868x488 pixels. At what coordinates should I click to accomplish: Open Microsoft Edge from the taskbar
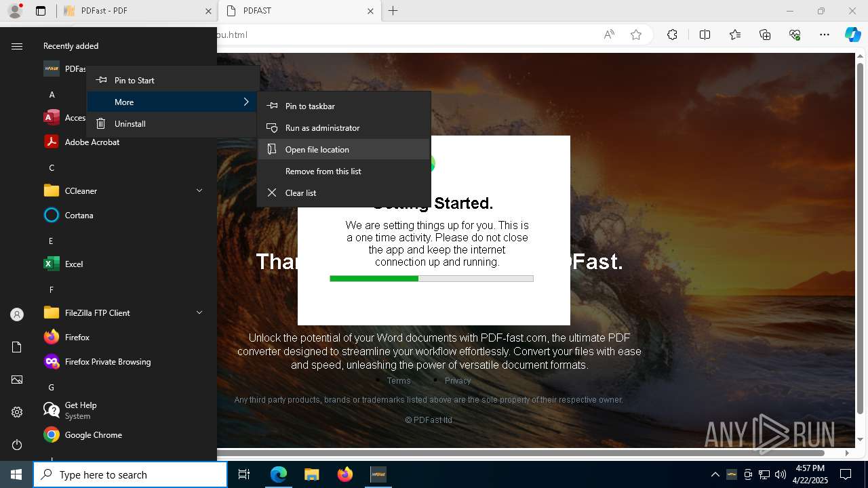pos(279,474)
